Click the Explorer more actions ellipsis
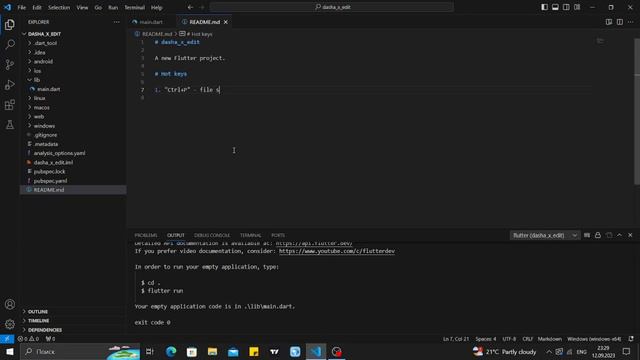This screenshot has width=640, height=360. [117, 22]
